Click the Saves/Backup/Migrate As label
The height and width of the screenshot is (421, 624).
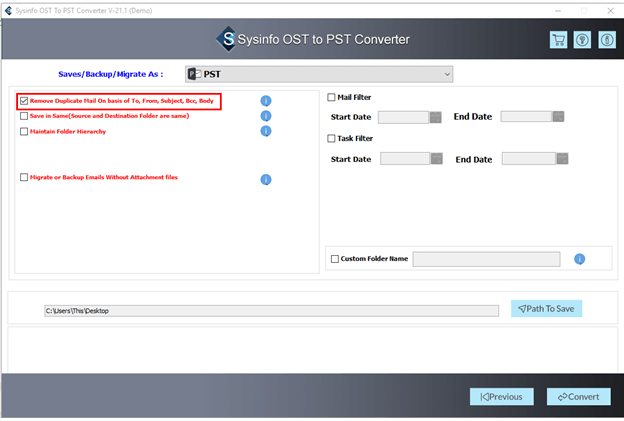tap(111, 74)
